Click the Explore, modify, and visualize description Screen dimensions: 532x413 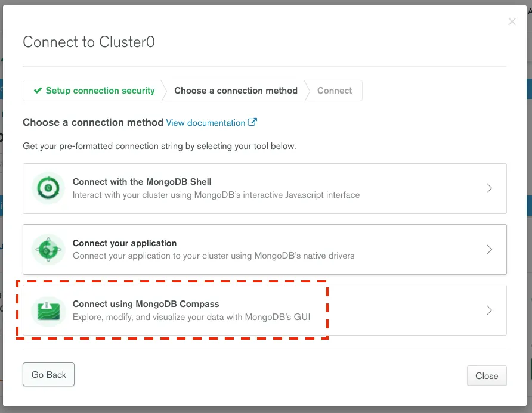pos(191,317)
